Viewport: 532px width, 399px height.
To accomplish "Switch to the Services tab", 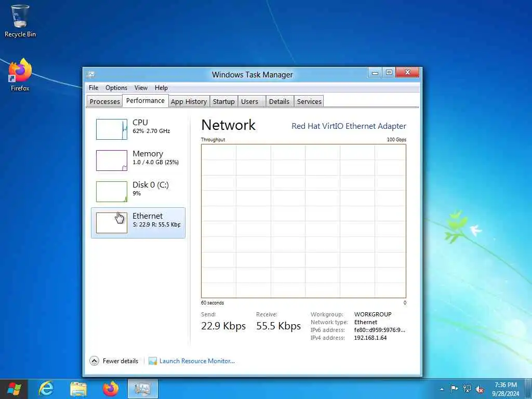I will pyautogui.click(x=309, y=101).
